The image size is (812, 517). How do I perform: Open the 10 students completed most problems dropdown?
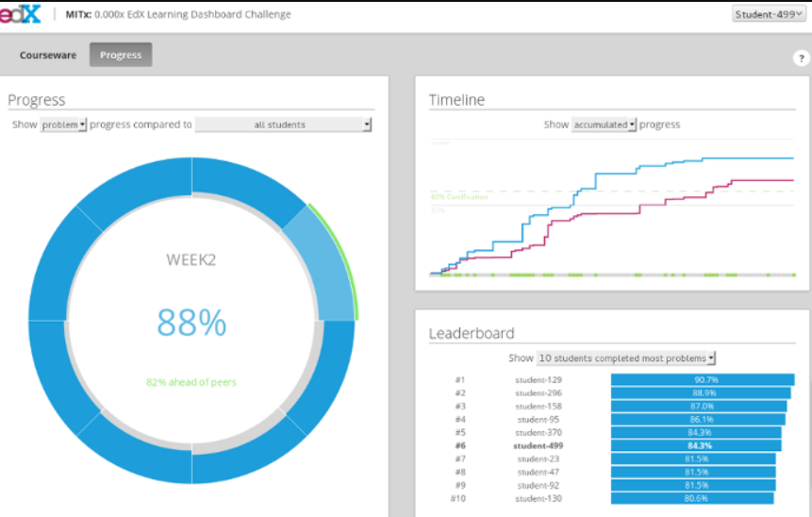click(625, 358)
